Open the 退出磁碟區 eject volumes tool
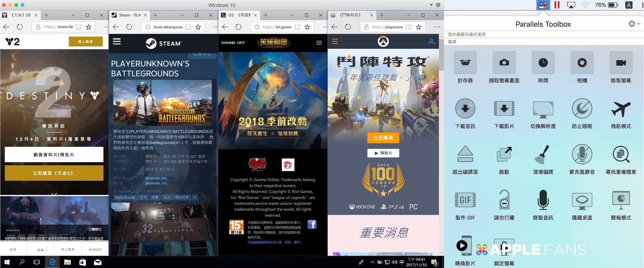Screen dimensions: 644x268 [465, 154]
